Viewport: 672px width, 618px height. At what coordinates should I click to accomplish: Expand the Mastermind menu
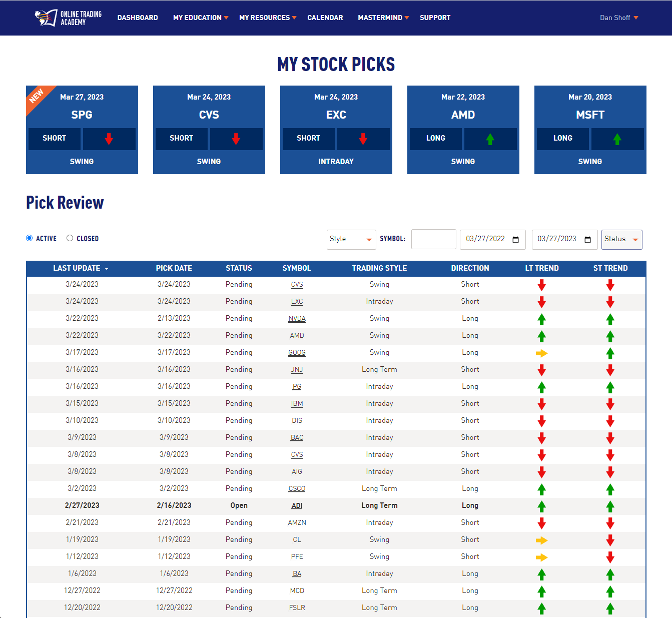click(383, 18)
